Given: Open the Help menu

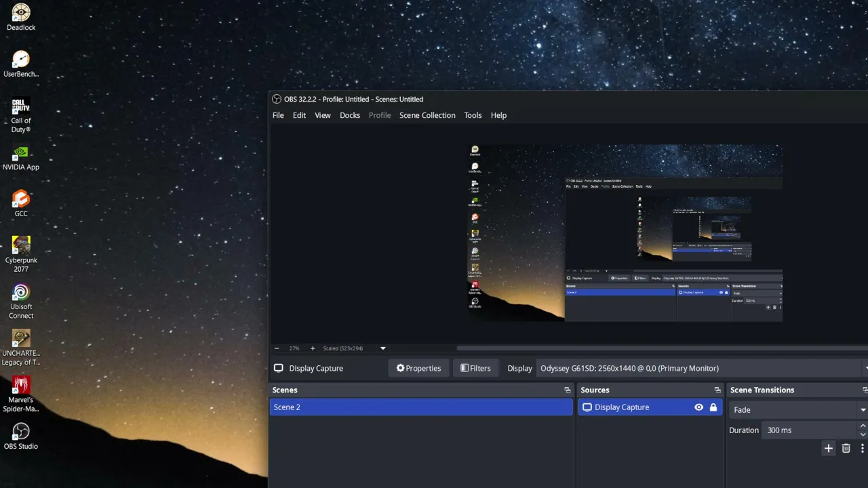Looking at the screenshot, I should tap(498, 115).
